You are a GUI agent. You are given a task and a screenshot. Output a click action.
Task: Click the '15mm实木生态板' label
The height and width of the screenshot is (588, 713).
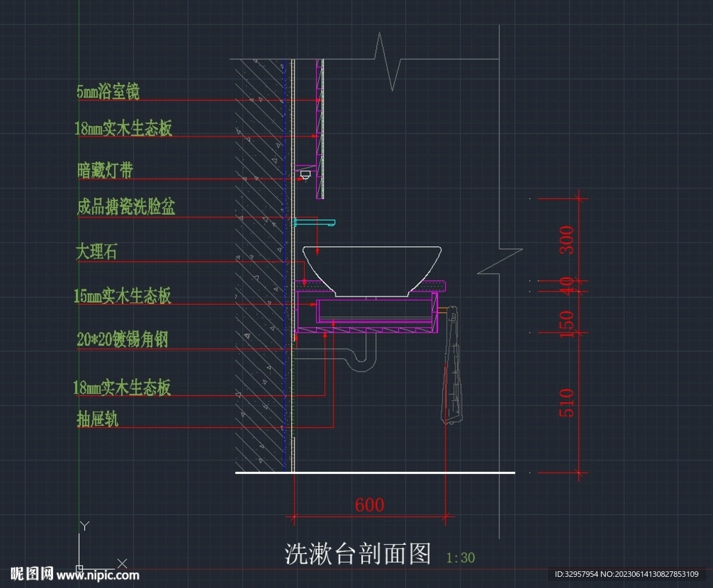point(123,296)
